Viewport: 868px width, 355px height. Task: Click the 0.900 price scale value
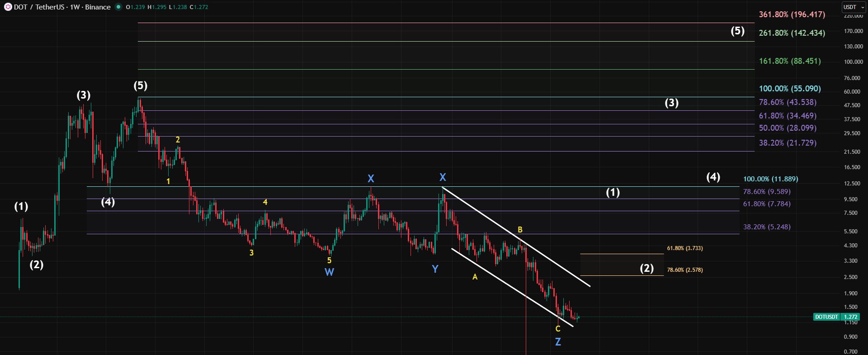851,337
